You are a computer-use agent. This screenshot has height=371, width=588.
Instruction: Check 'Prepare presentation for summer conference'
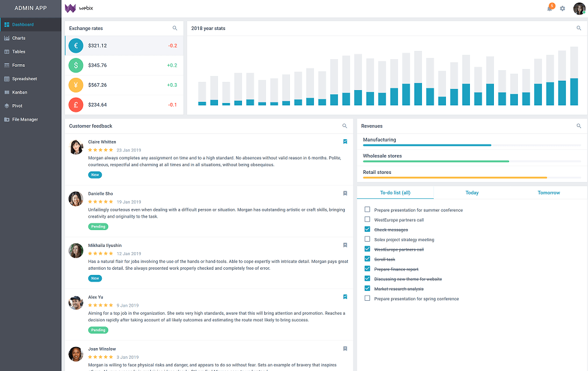click(x=367, y=209)
